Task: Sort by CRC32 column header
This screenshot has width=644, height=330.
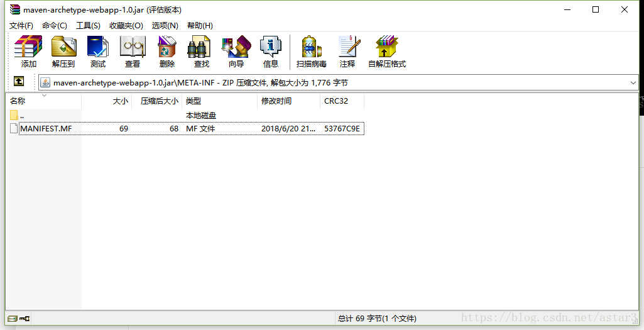Action: coord(342,101)
